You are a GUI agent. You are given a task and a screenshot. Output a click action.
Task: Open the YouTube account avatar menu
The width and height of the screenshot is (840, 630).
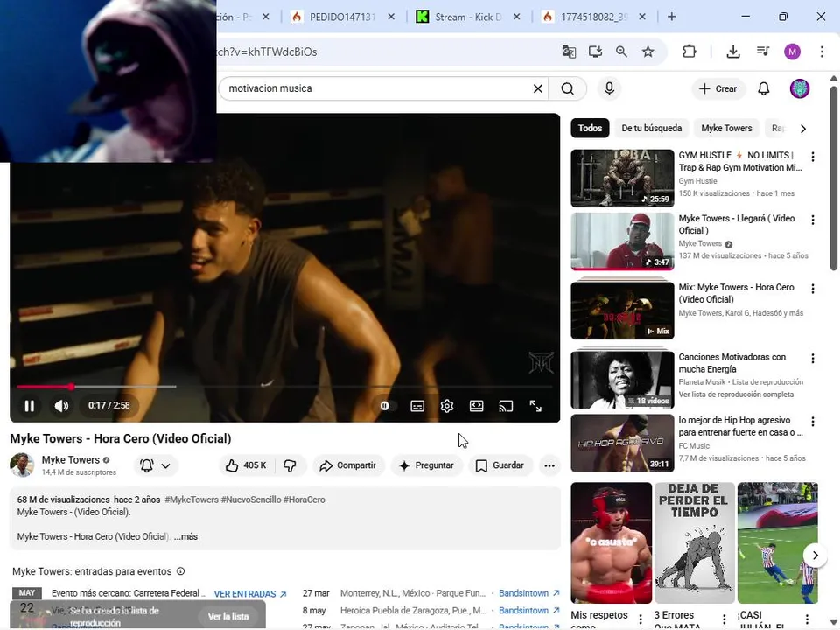point(799,88)
